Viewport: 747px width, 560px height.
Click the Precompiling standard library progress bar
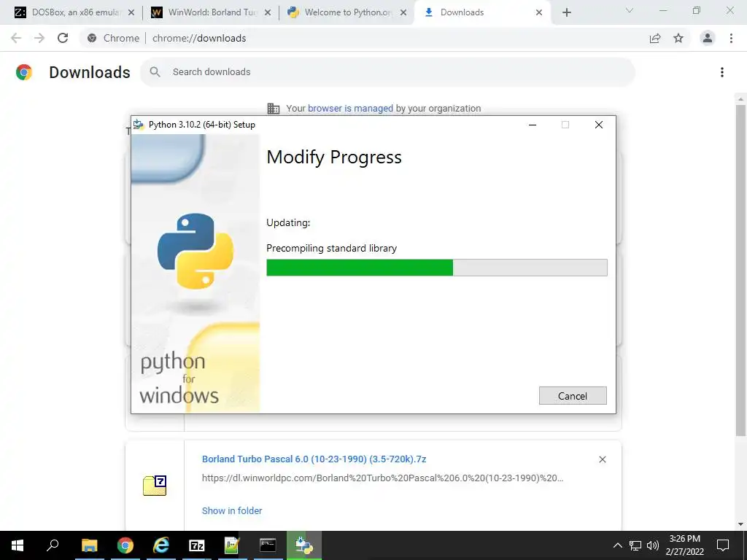(436, 268)
